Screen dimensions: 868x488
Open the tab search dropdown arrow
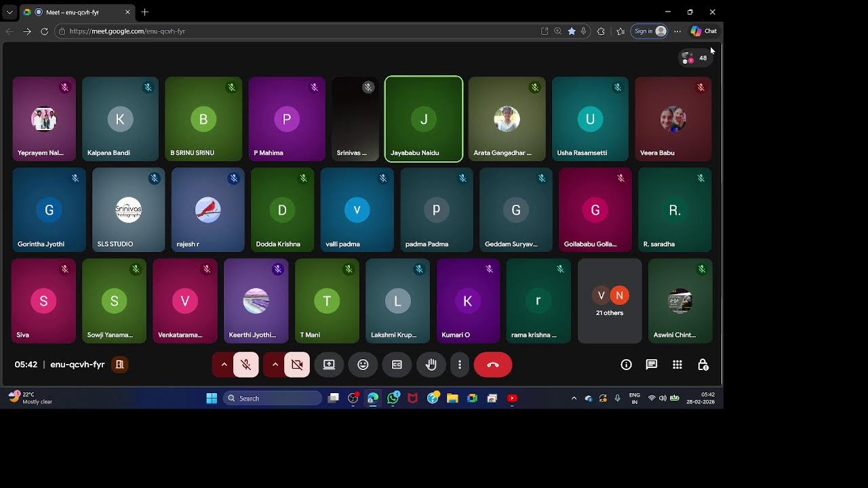point(9,12)
